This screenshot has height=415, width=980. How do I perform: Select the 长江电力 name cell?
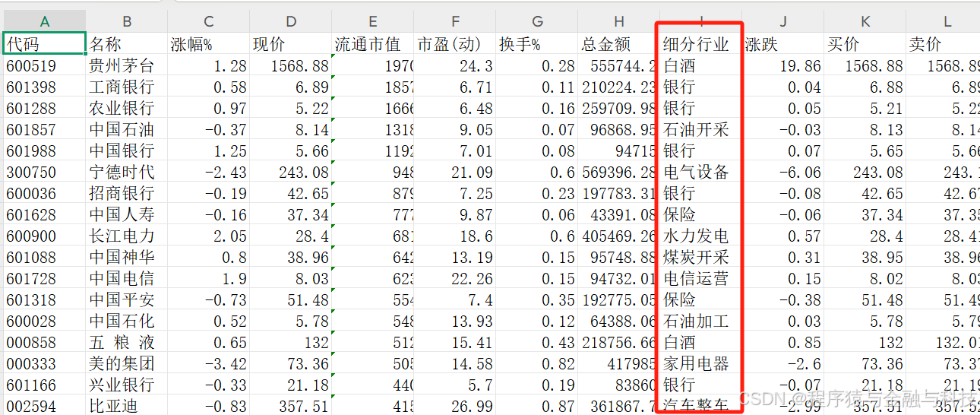[x=127, y=236]
